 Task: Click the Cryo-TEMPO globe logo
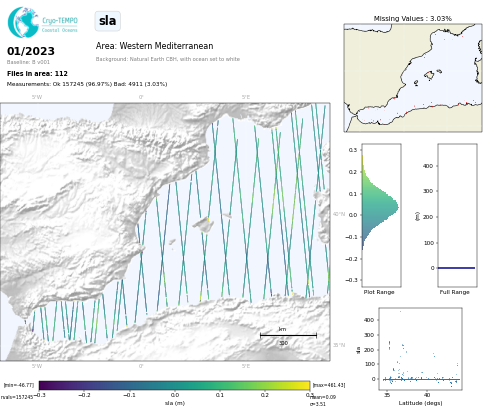[x=23, y=22]
